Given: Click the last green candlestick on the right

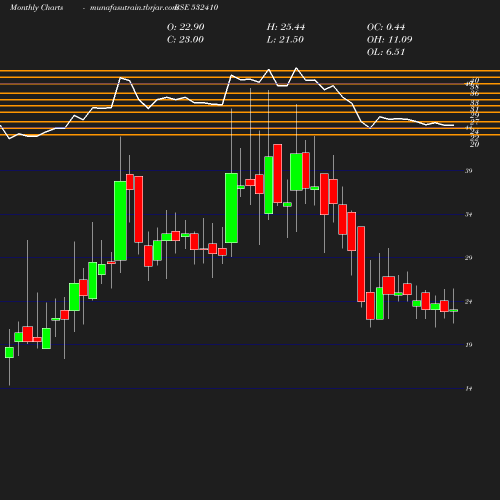Looking at the screenshot, I should pos(454,310).
